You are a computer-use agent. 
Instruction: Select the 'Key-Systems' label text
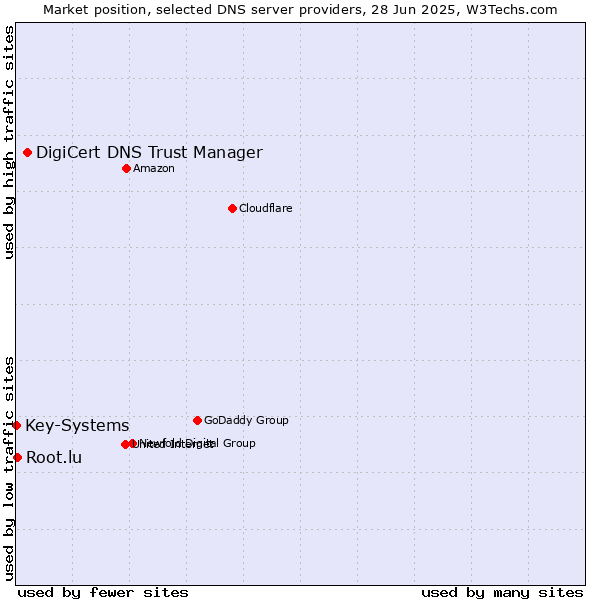click(77, 426)
